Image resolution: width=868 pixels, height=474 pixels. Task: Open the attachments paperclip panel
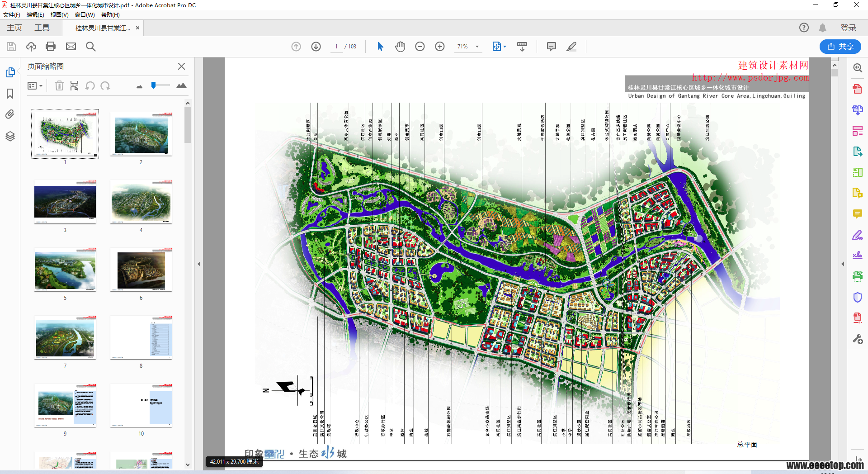[10, 114]
